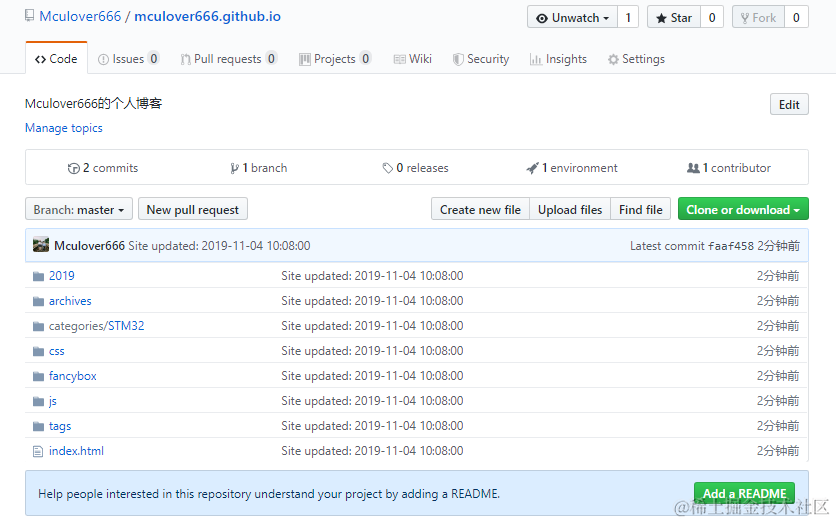Click the folder icon for fancybox
This screenshot has width=836, height=523.
point(38,376)
